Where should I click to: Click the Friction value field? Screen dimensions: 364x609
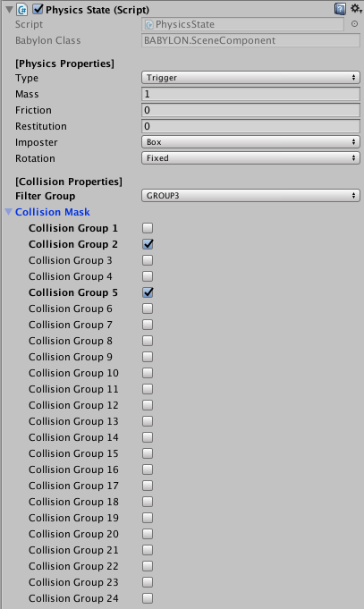point(250,110)
